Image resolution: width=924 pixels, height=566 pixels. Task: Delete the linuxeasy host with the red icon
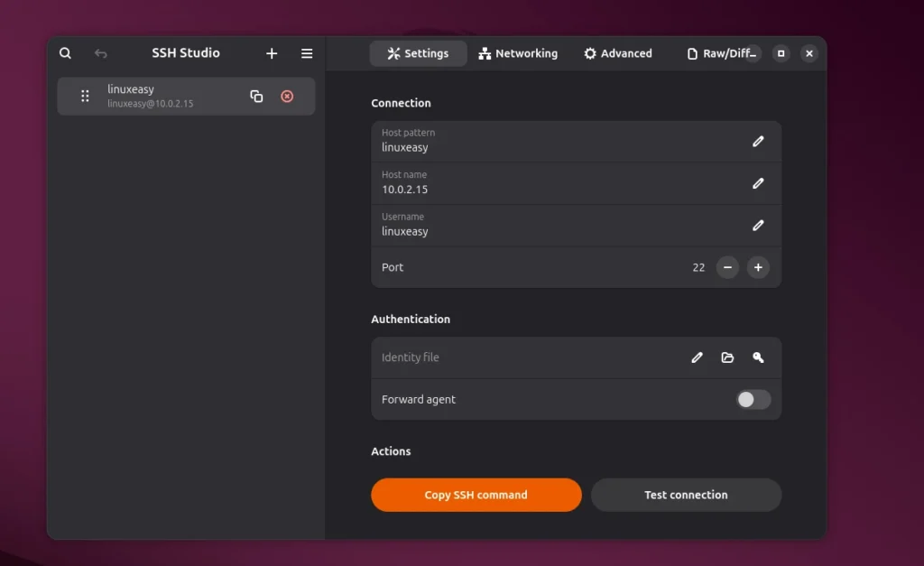pyautogui.click(x=287, y=96)
